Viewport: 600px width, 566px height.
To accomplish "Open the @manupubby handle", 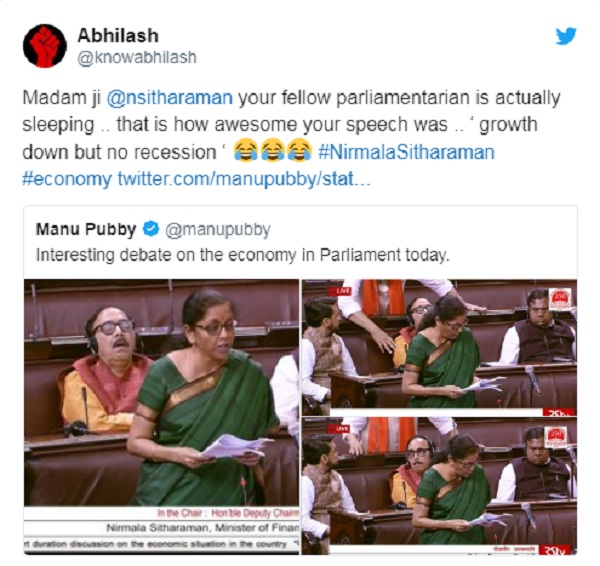I will pyautogui.click(x=218, y=230).
